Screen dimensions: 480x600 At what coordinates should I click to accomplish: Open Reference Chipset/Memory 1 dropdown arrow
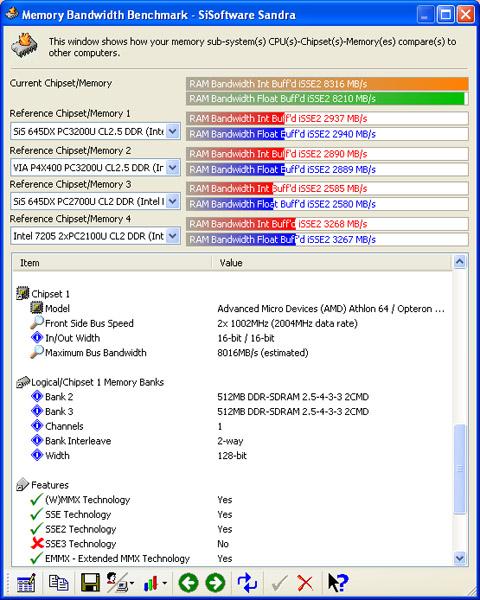[x=173, y=131]
